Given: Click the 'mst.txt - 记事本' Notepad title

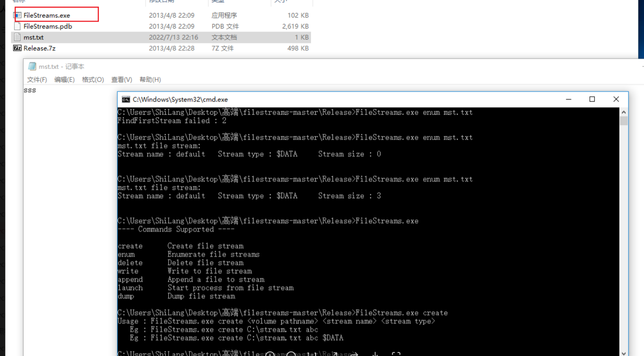Looking at the screenshot, I should pos(61,66).
